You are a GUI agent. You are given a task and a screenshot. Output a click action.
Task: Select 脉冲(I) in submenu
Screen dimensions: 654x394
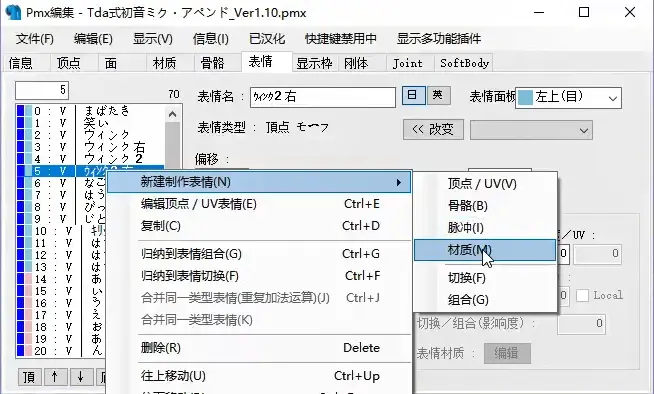485,228
